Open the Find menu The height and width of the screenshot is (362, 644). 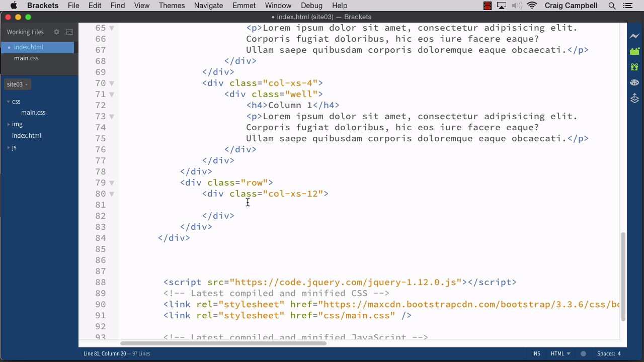click(x=118, y=6)
